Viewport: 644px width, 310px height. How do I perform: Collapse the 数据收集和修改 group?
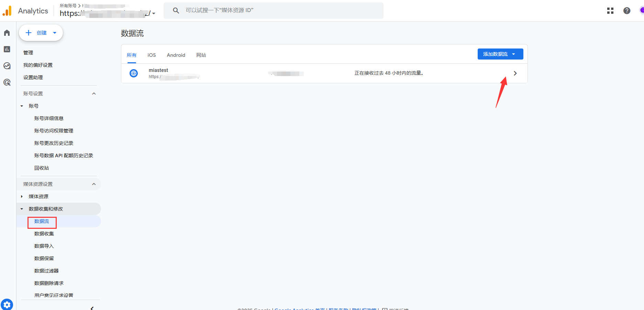22,209
